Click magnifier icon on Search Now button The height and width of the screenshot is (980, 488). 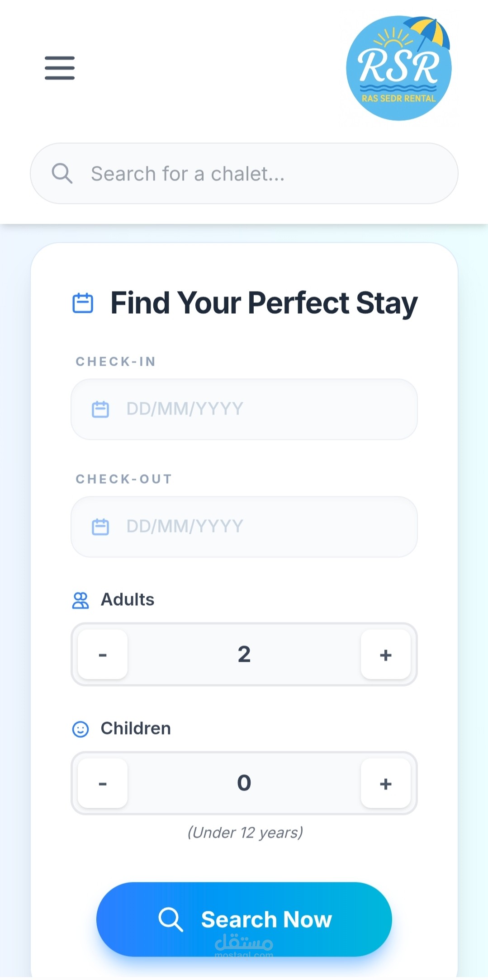(x=171, y=919)
